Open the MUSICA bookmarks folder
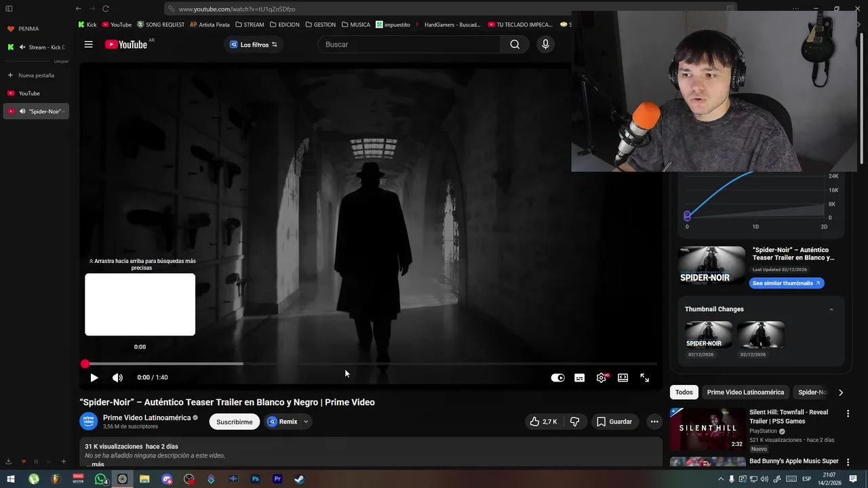The image size is (868, 488). click(356, 24)
